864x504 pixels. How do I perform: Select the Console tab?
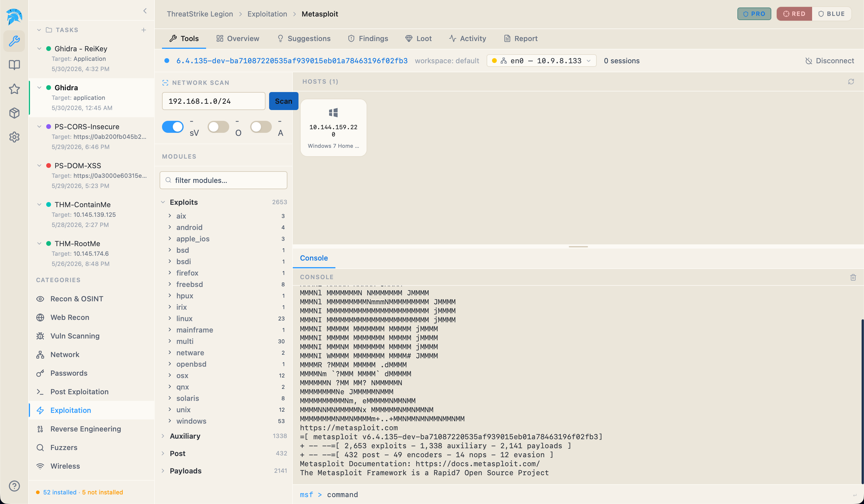(314, 258)
